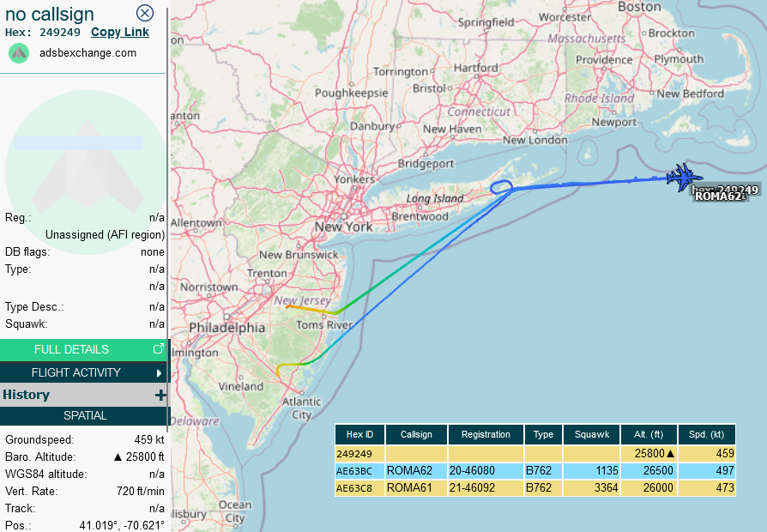Click speed 497 cell
The height and width of the screenshot is (532, 767).
[706, 471]
